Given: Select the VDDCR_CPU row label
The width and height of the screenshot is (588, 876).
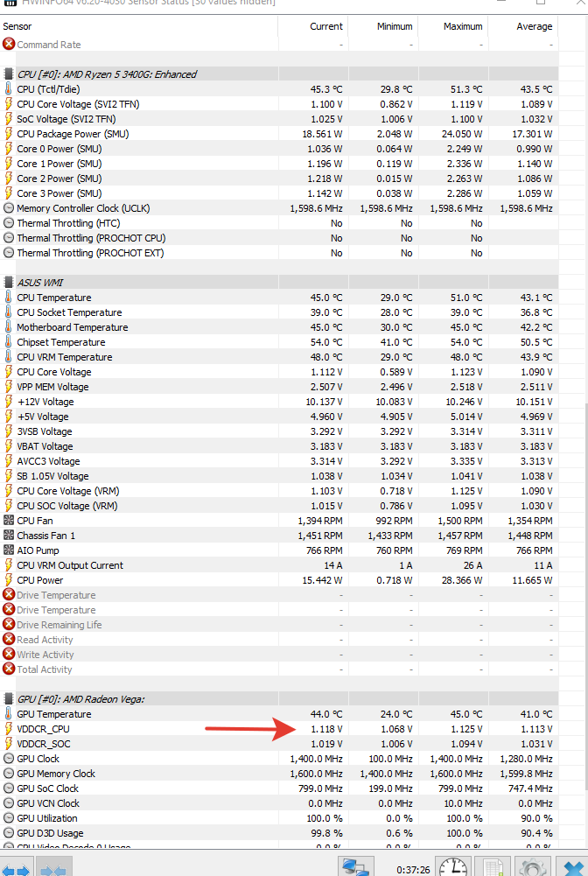Looking at the screenshot, I should pyautogui.click(x=44, y=729).
